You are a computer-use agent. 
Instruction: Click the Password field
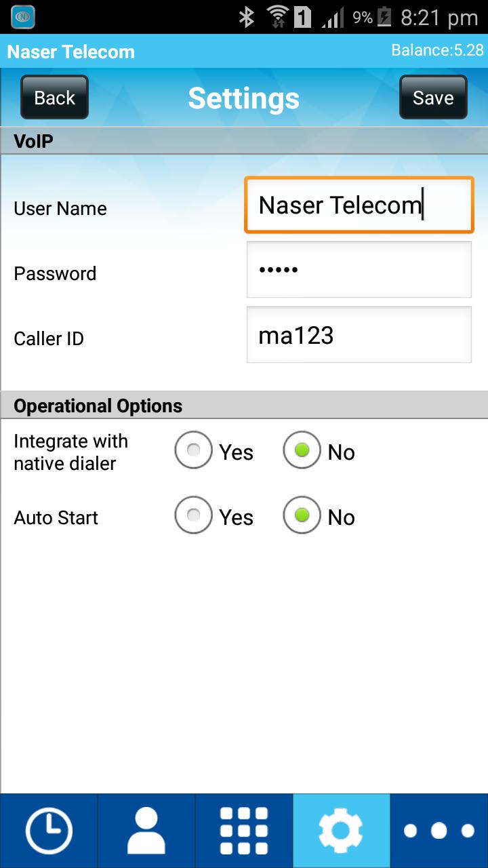(x=359, y=269)
